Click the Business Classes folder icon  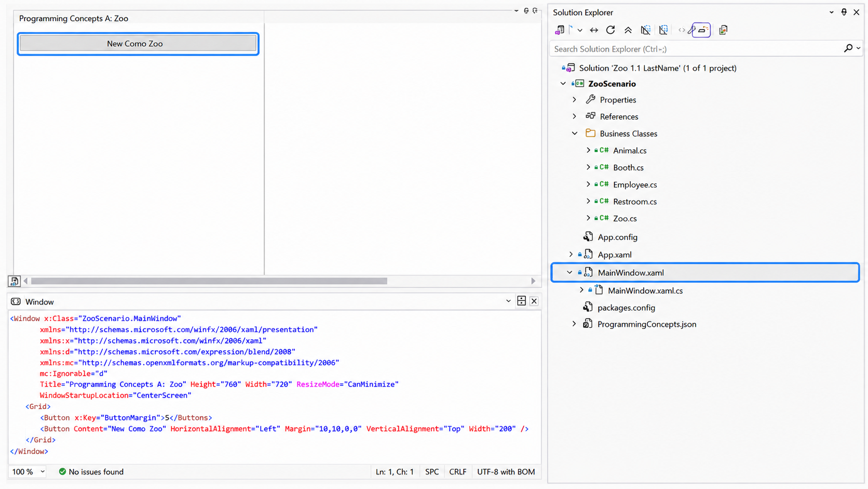(x=590, y=133)
